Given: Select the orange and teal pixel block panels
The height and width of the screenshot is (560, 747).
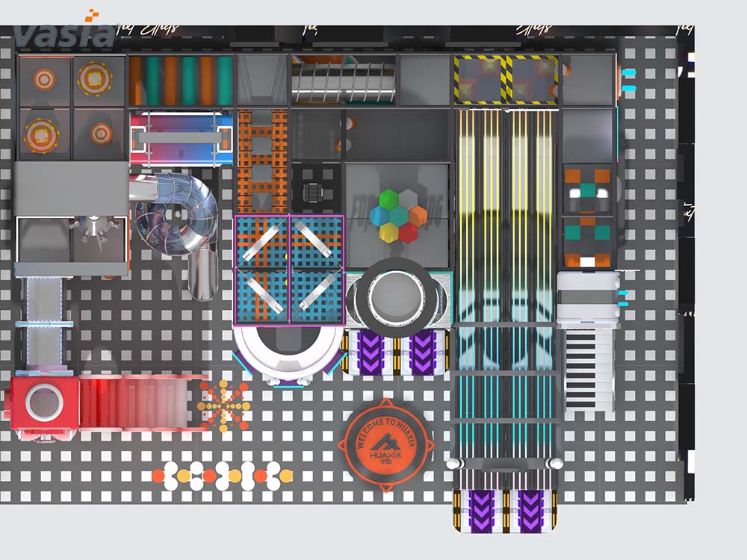Looking at the screenshot, I should [587, 217].
